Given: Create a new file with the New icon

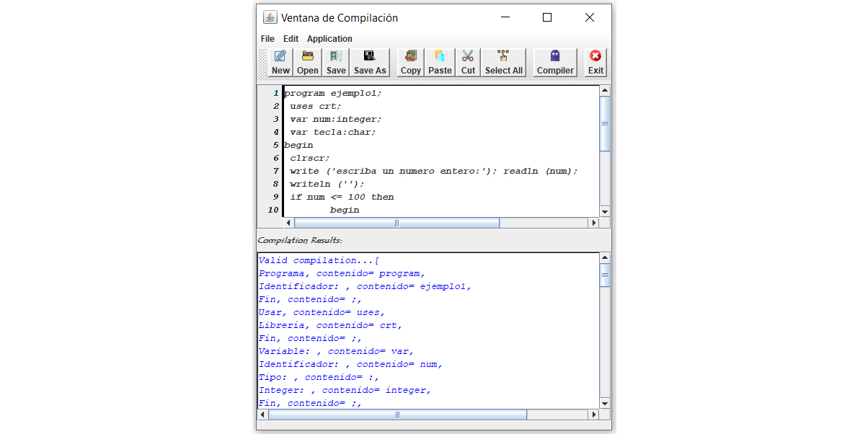Looking at the screenshot, I should coord(280,61).
